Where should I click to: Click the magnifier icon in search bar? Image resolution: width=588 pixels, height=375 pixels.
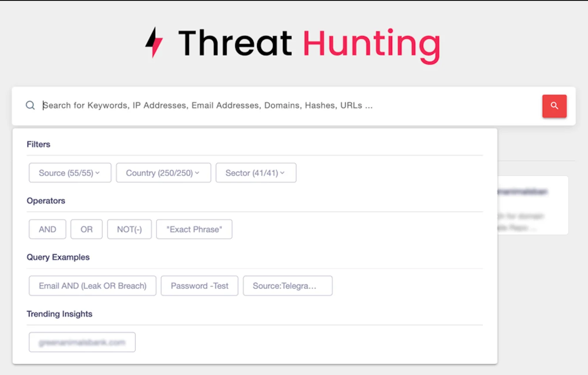coord(30,105)
